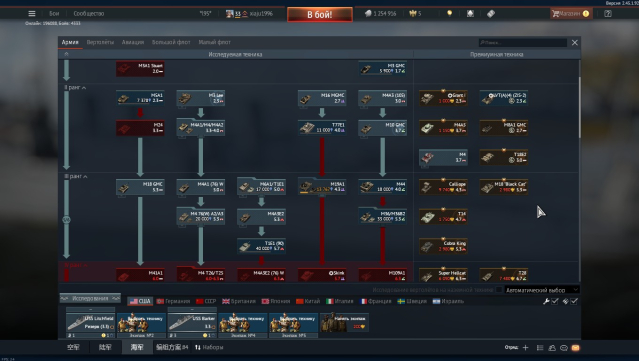
Task: Open the hamburger main menu icon
Action: [32, 13]
